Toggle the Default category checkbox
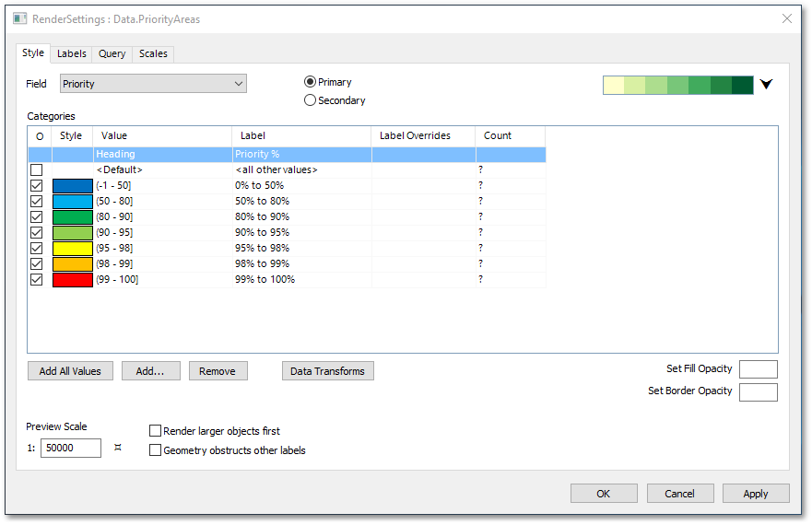This screenshot has height=525, width=812. pos(36,169)
